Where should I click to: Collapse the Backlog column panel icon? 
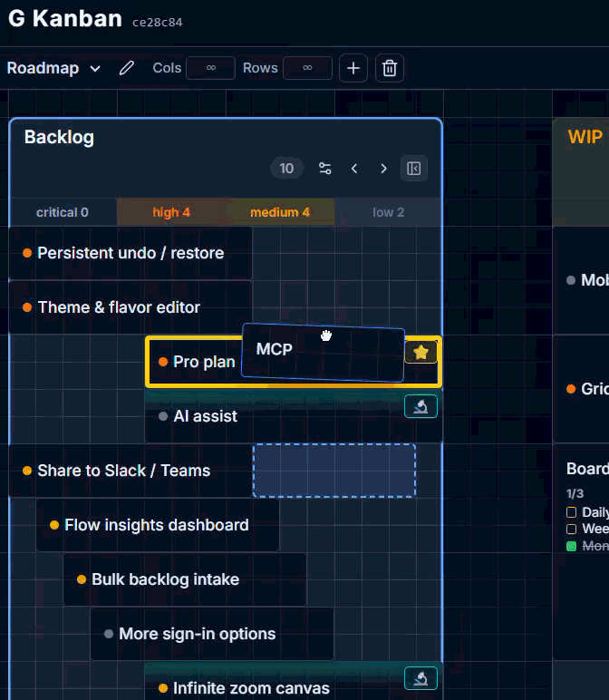click(413, 169)
